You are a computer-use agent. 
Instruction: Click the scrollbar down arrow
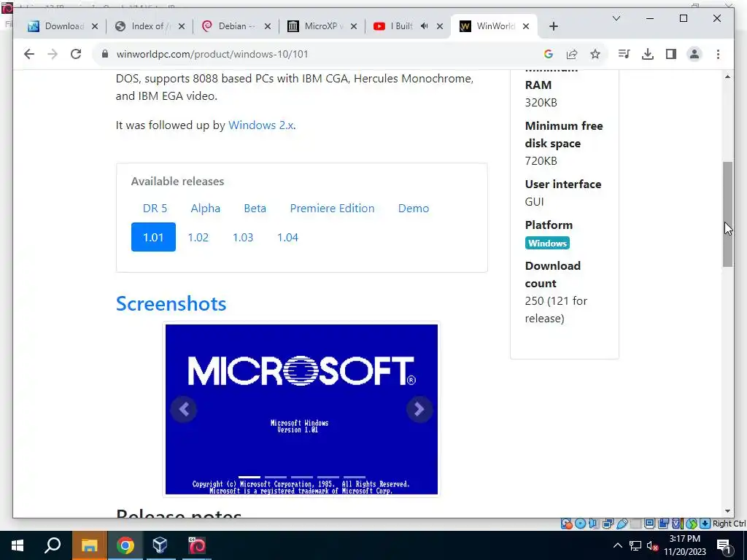(x=727, y=511)
